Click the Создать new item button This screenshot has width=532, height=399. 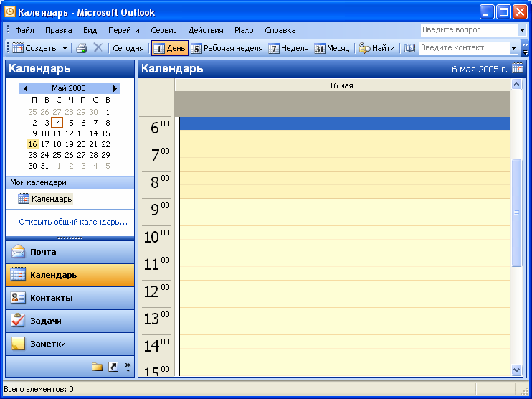click(x=34, y=48)
